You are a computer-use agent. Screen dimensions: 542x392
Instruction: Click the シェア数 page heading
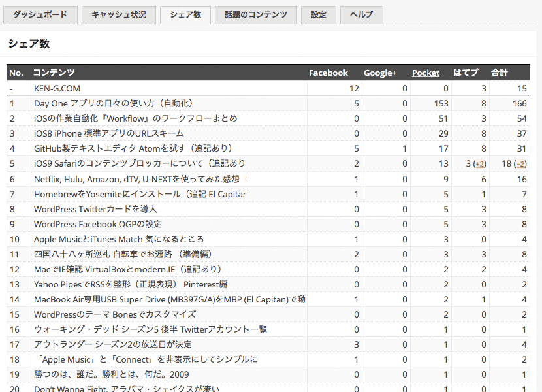tap(29, 44)
